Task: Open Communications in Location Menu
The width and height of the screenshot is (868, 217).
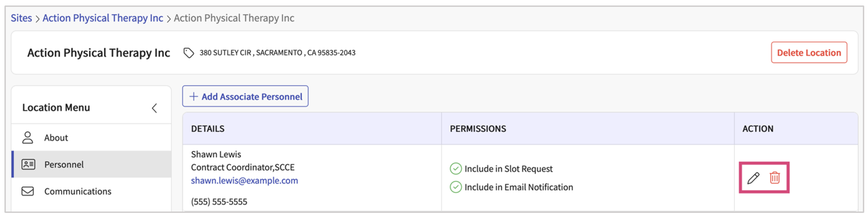Action: (x=78, y=191)
